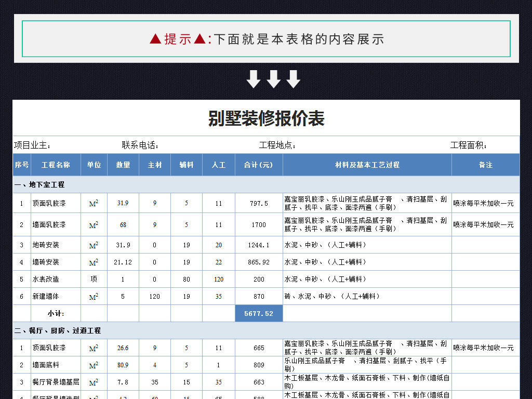Select the 合计(元) column header
Viewport: 532px width, 399px height.
[259, 164]
